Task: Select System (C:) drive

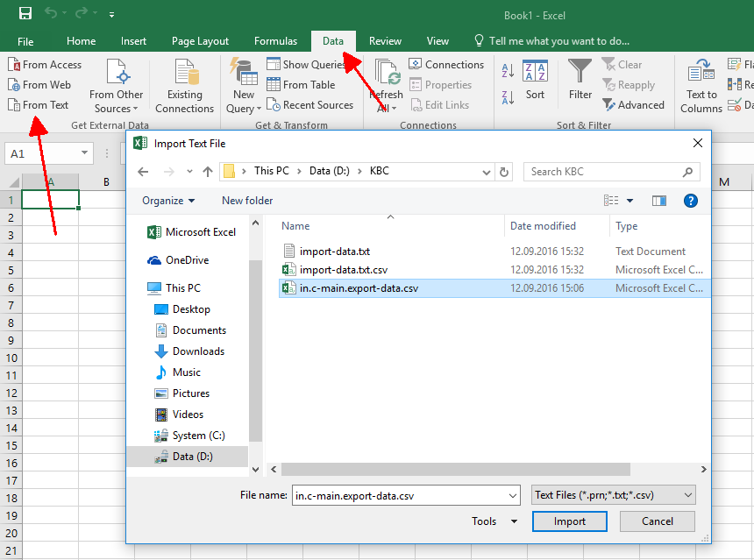Action: click(189, 436)
